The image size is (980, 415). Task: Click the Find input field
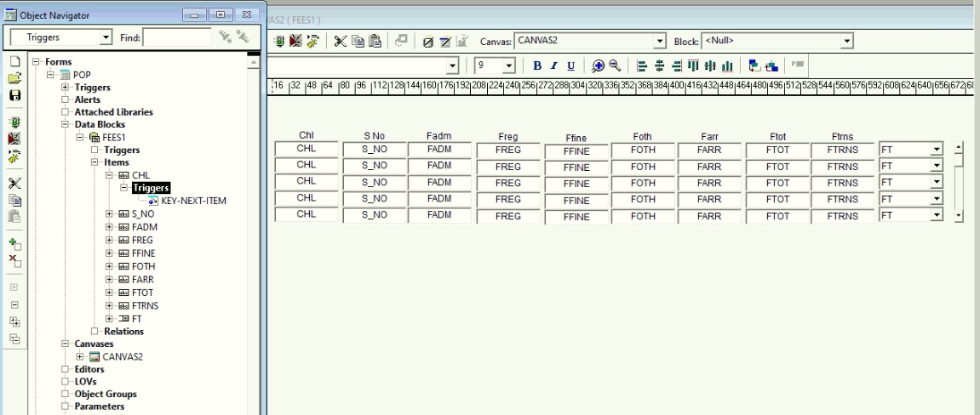click(178, 37)
